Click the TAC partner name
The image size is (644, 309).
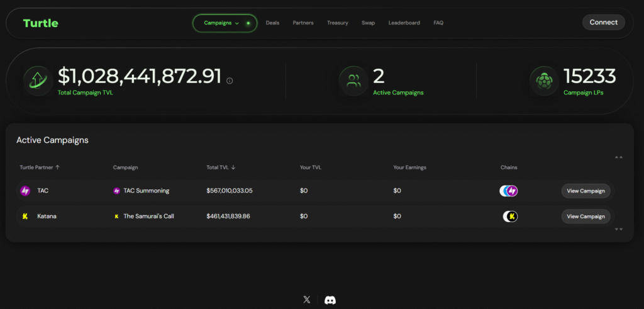(43, 191)
